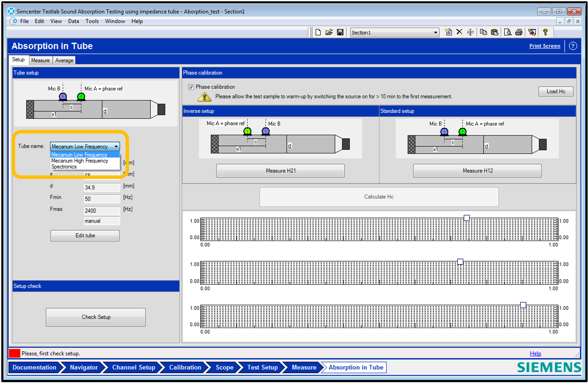Click the Rename section toolbar icon
The image size is (588, 383).
pos(470,32)
